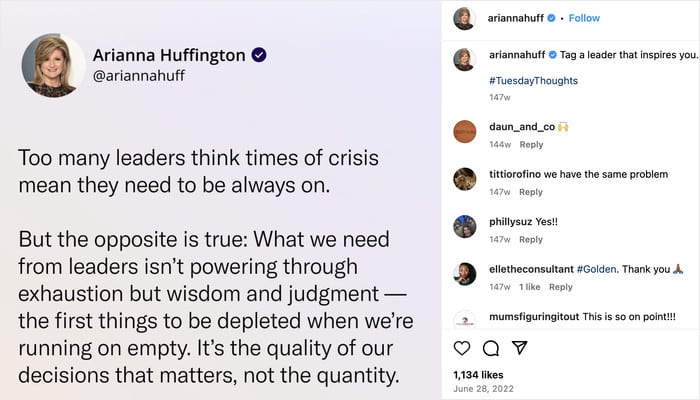Open comments with the speech bubble icon
The image size is (700, 400).
click(x=490, y=348)
